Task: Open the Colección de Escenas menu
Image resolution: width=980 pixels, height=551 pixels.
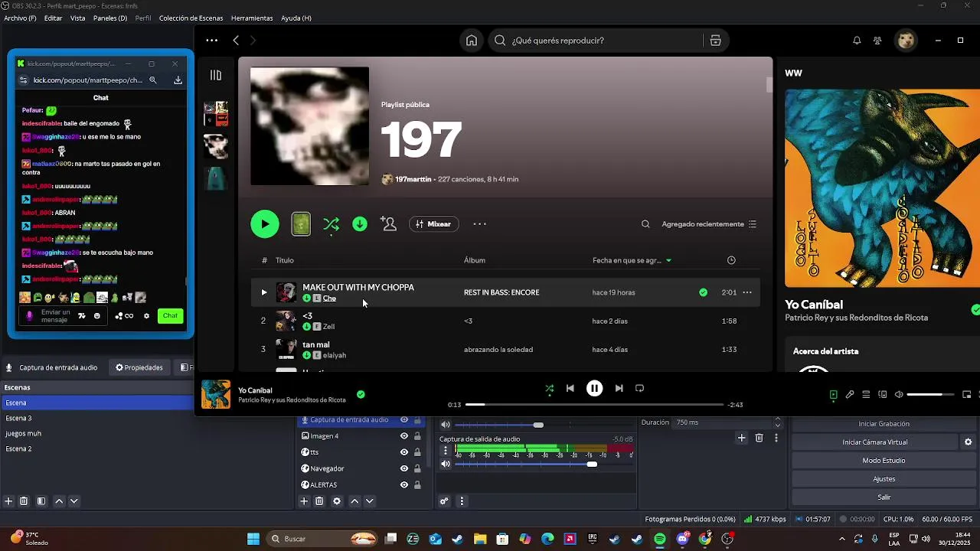Action: (x=191, y=18)
